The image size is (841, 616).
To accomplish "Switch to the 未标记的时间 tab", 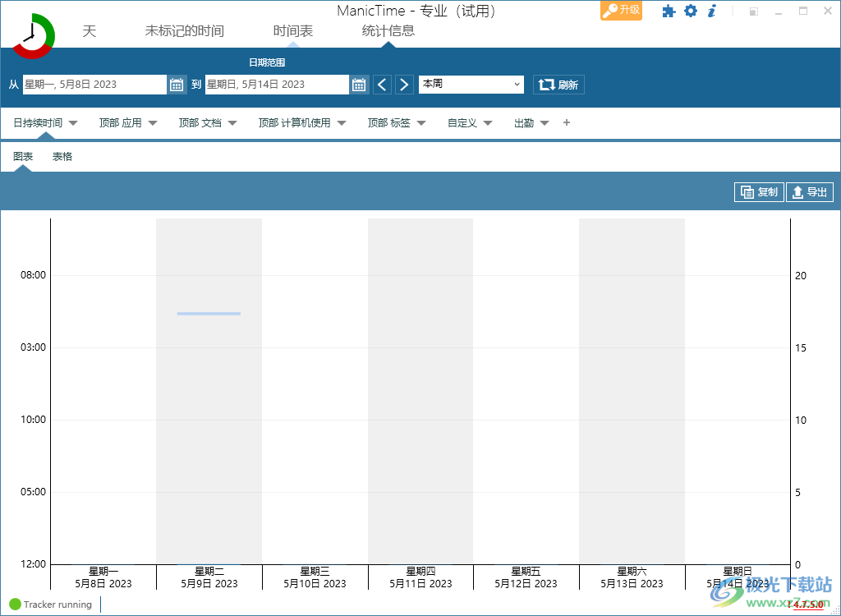I will tap(185, 31).
